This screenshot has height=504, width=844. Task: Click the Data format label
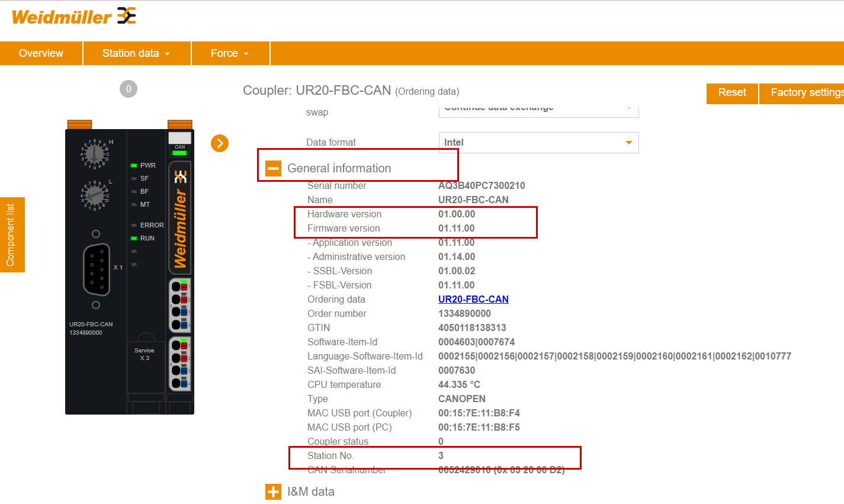click(x=331, y=142)
